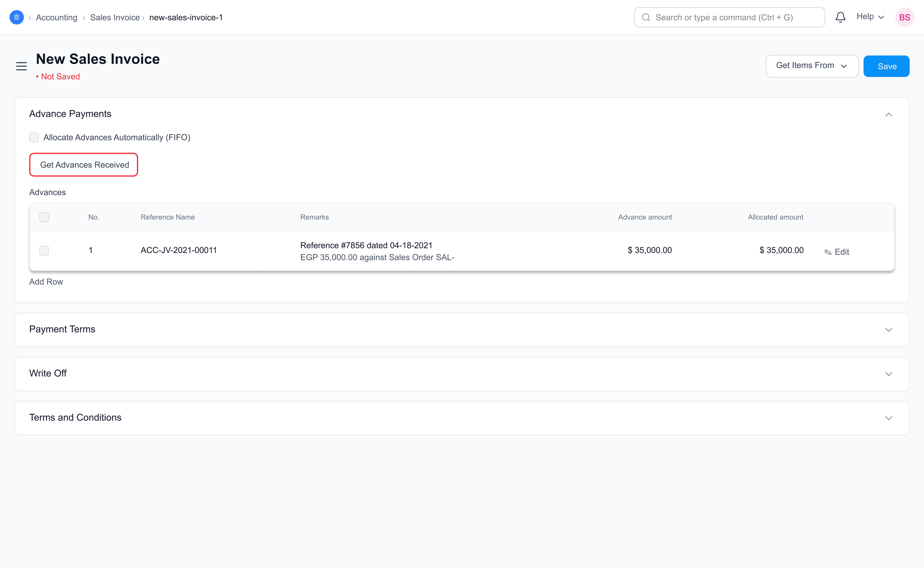Check the row for ACC-JV-2021-00011
924x568 pixels.
44,251
